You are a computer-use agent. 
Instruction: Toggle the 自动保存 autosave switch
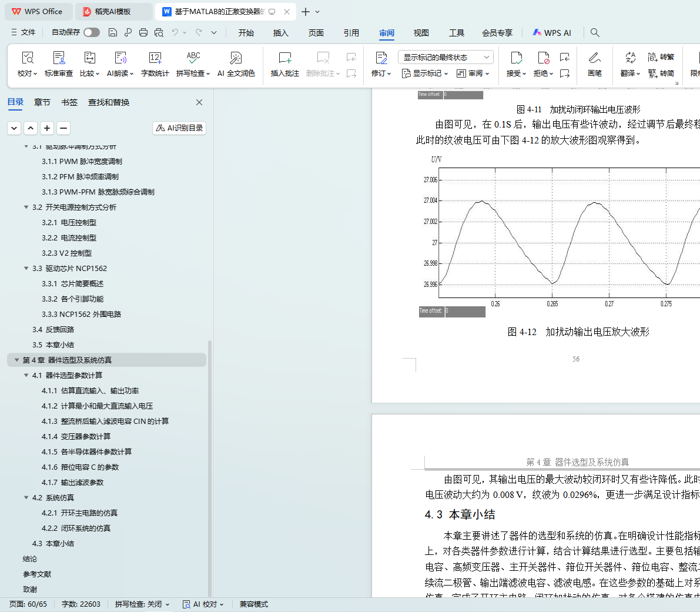pos(91,32)
